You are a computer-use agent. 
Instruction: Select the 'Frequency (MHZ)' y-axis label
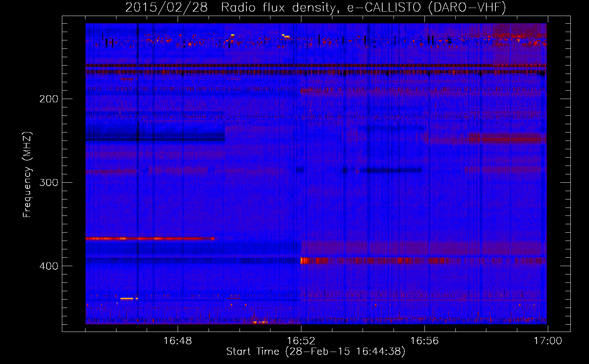27,175
